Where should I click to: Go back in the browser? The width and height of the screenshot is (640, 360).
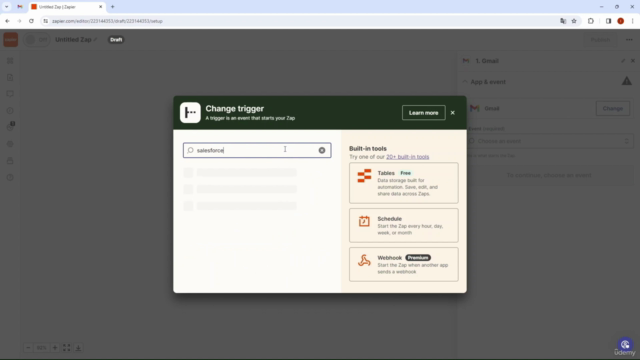7,21
